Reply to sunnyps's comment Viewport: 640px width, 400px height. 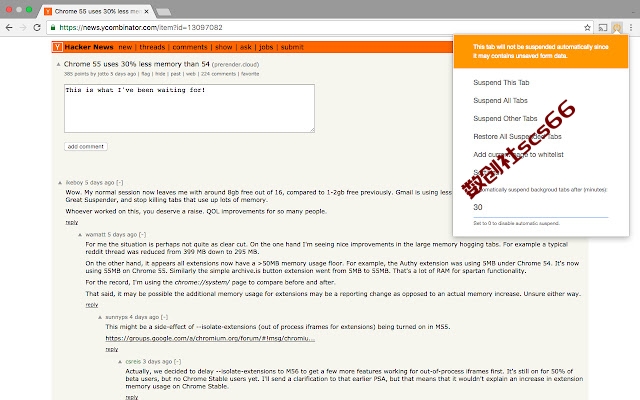click(x=112, y=349)
